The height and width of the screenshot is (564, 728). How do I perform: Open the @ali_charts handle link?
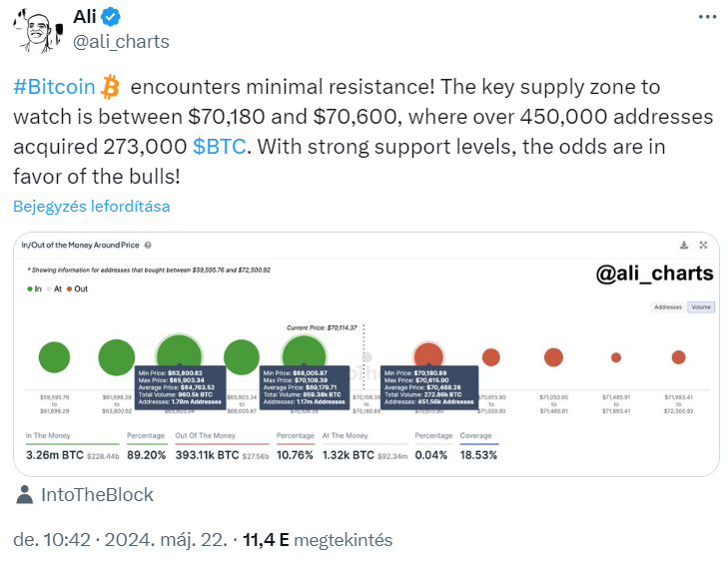click(121, 42)
